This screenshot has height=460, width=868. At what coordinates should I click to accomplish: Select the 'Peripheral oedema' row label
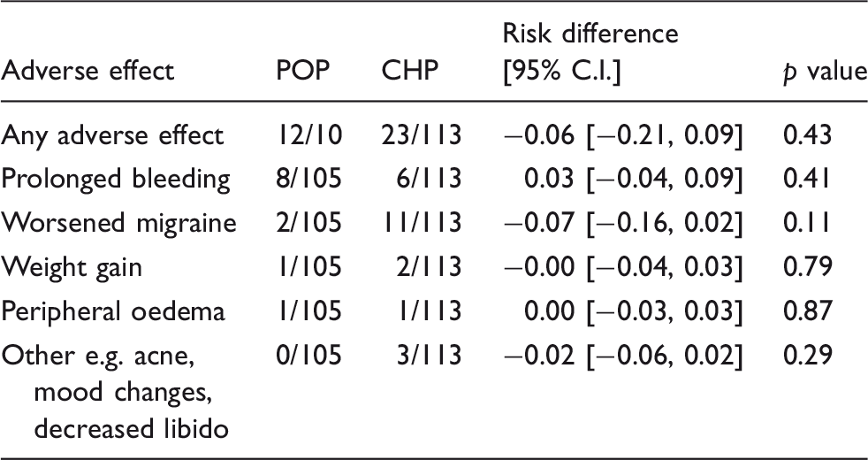113,311
